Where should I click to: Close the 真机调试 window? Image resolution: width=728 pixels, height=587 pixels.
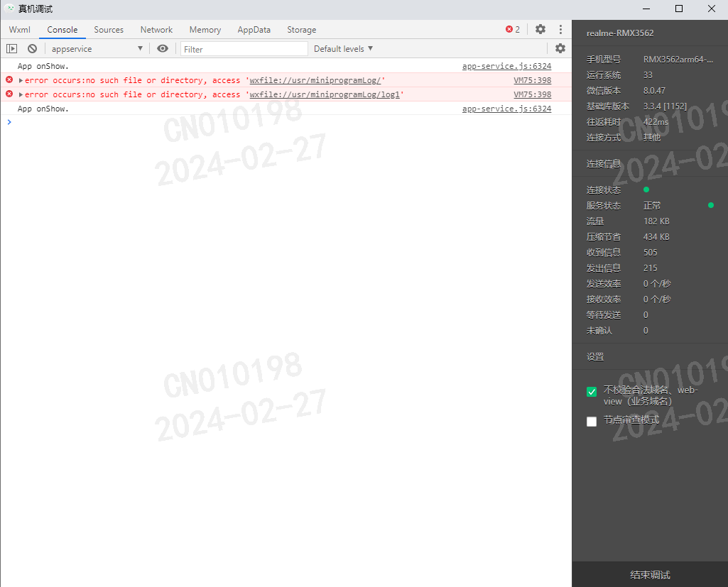[711, 9]
